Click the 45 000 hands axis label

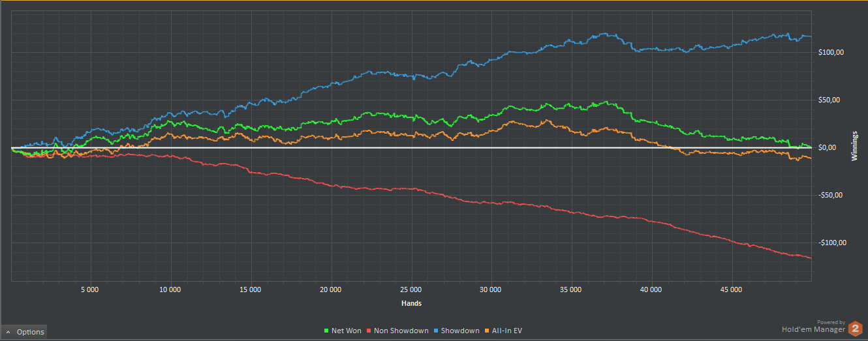(x=732, y=289)
